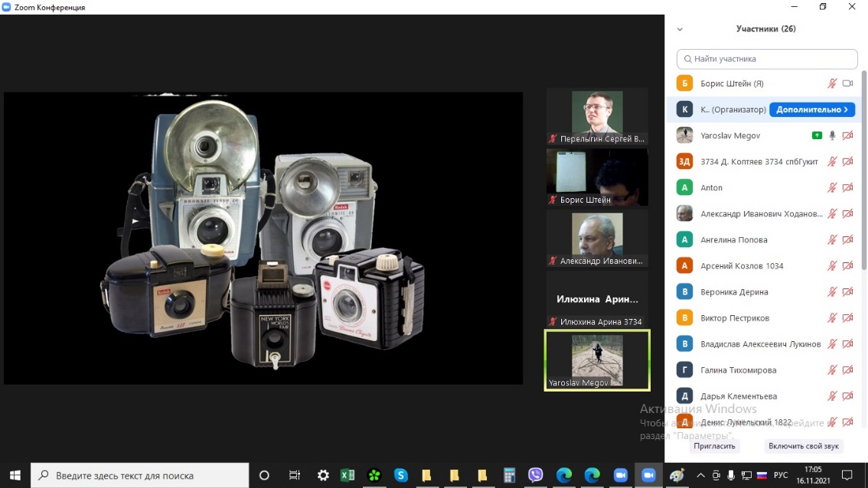Viewport: 868px width, 488px height.
Task: Click the shared screen showing Kodak cameras
Action: point(263,238)
